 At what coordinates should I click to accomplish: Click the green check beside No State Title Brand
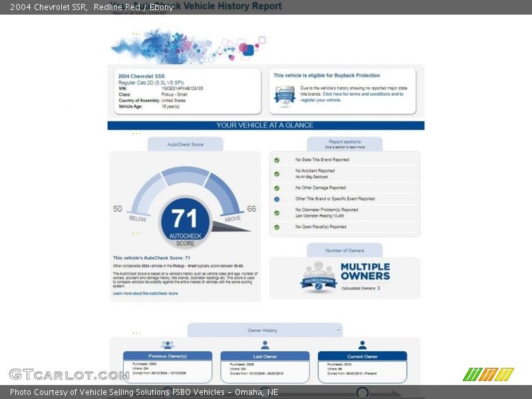(x=277, y=160)
